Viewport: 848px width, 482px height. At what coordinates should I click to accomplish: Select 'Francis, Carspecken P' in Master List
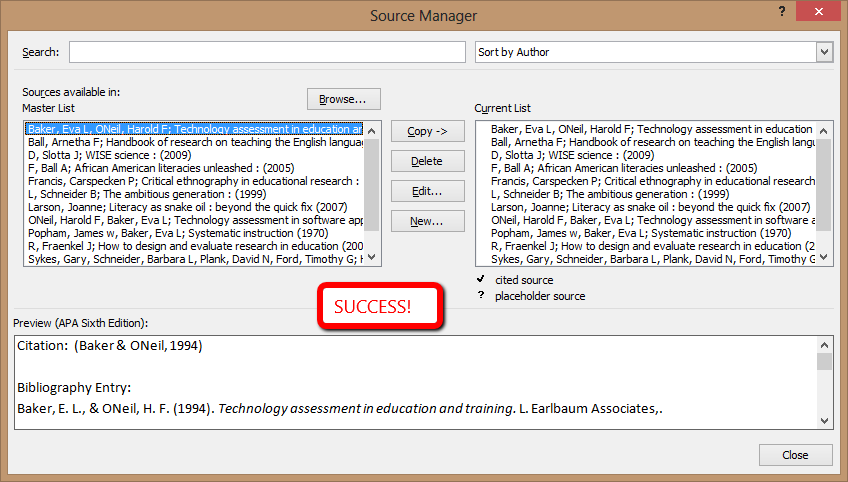(194, 181)
